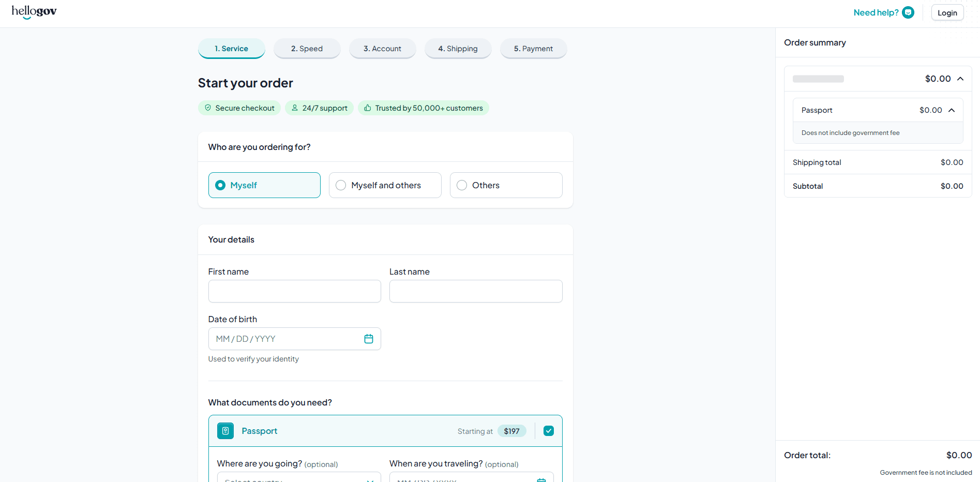Focus the Last name text field
The image size is (980, 482).
(x=475, y=291)
